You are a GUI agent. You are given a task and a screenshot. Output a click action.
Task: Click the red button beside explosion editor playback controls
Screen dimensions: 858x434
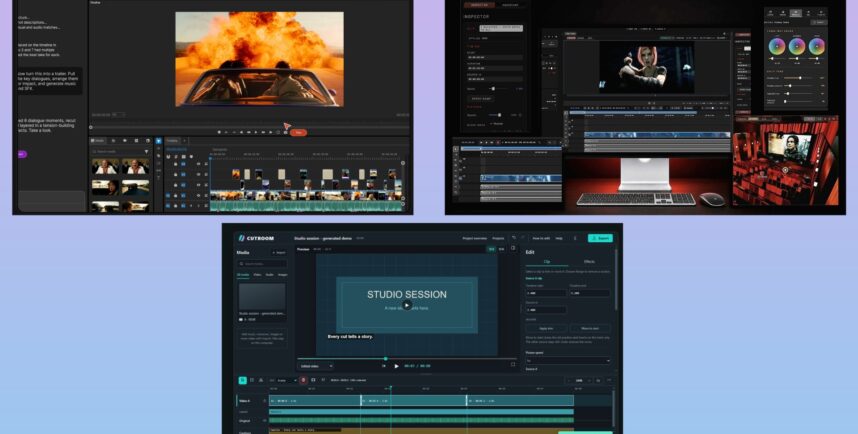click(298, 132)
